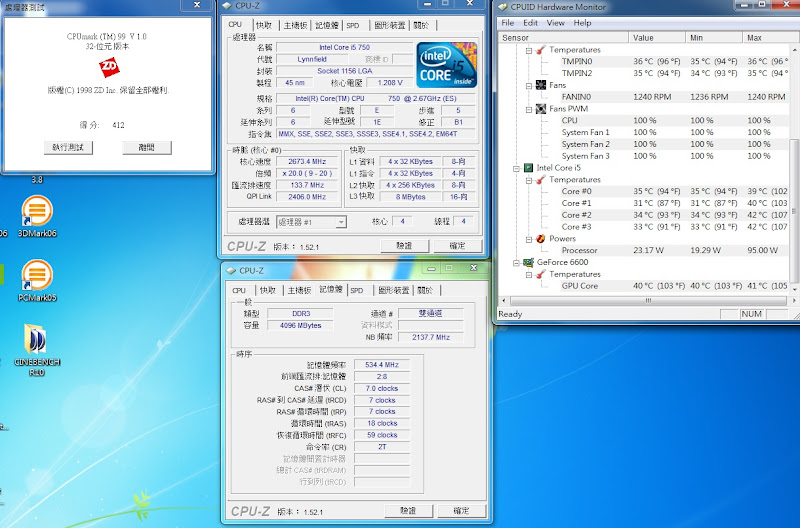
Task: Open the 3DMark06 desktop shortcut
Action: [37, 216]
